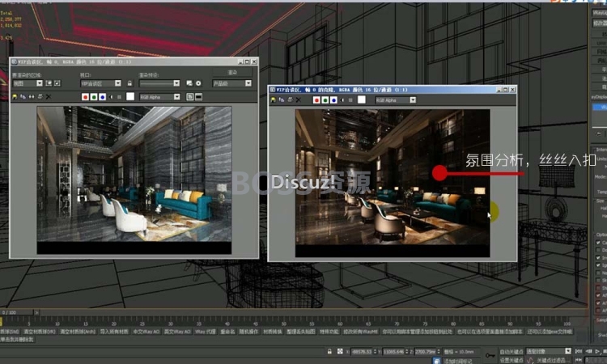
Task: Click the Render (渲染) button
Action: [x=232, y=72]
